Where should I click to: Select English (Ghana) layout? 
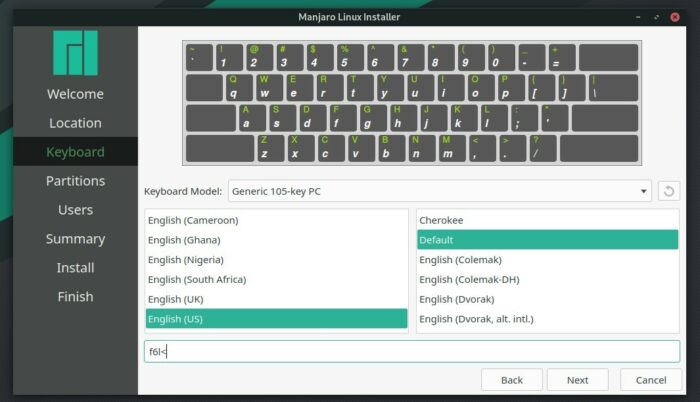coord(276,240)
